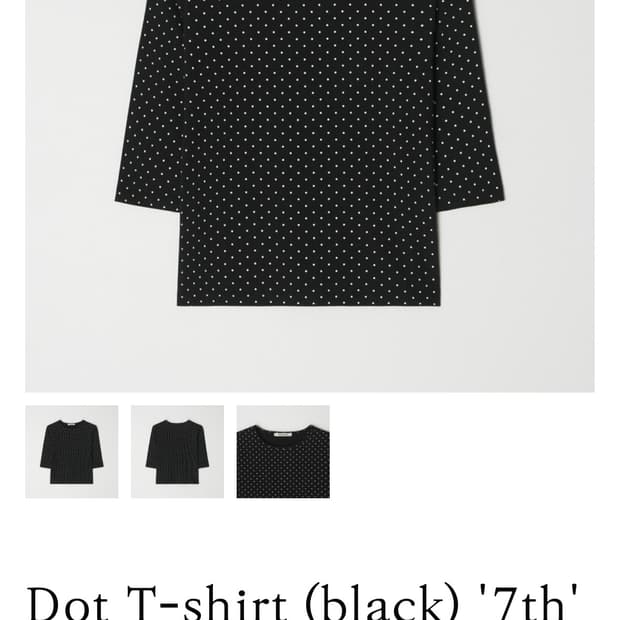Show the neckline close-up thumbnail

[x=283, y=452]
